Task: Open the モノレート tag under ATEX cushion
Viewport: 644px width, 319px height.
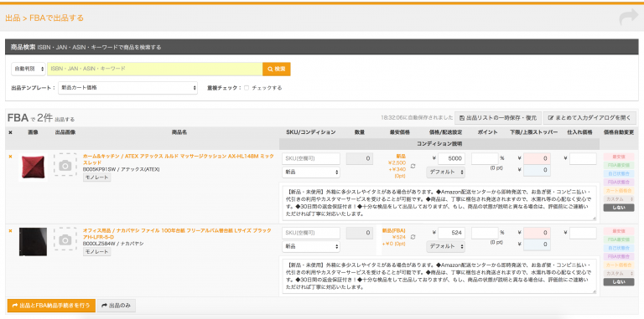Action: (x=97, y=178)
